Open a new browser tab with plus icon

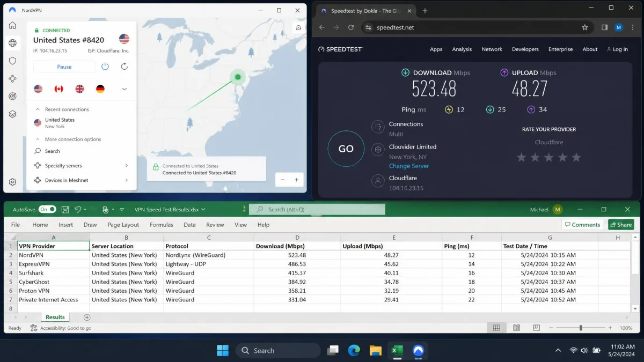tap(425, 11)
